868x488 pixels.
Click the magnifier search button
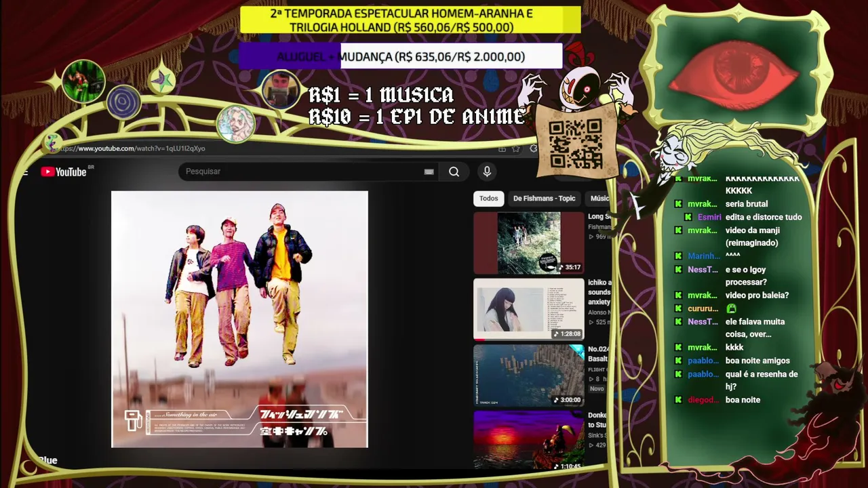[x=454, y=171]
